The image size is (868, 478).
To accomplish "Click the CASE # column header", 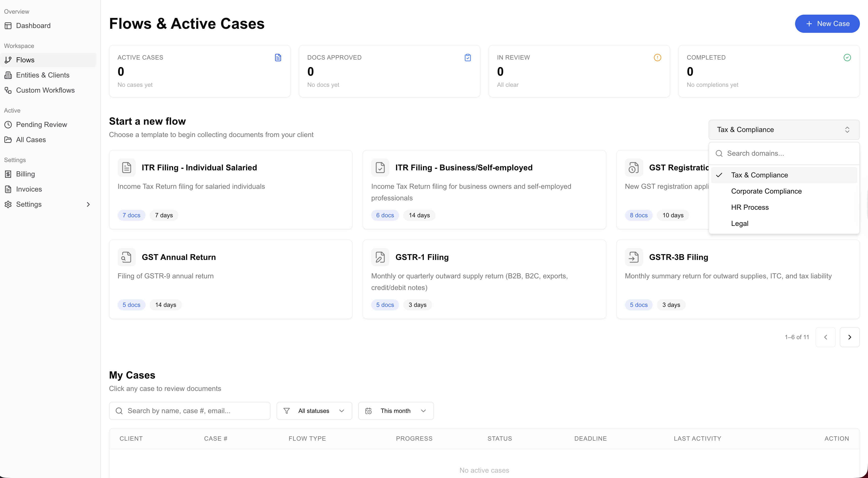I will pyautogui.click(x=216, y=439).
